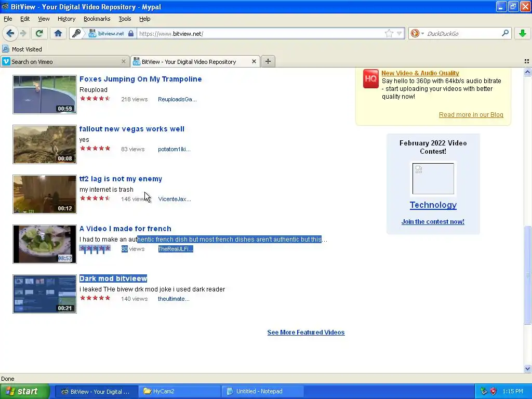Click the star rating of Dark mod video
Image resolution: width=532 pixels, height=399 pixels.
click(x=95, y=298)
